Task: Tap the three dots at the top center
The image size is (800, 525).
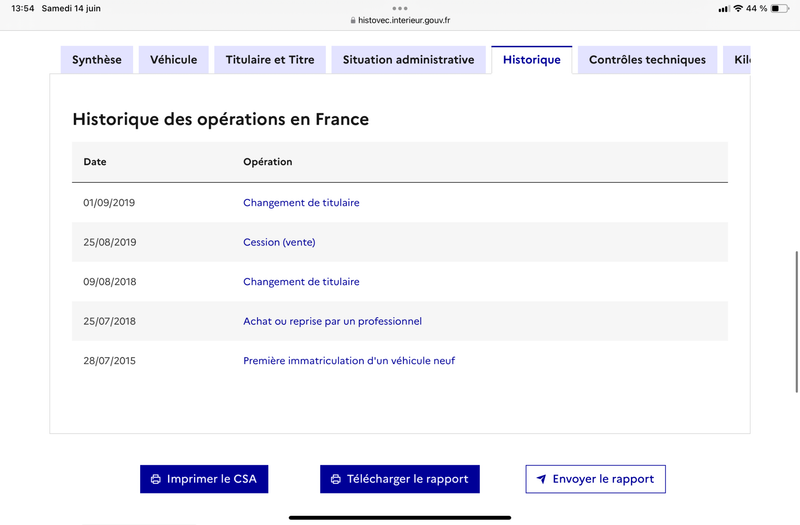Action: click(400, 8)
